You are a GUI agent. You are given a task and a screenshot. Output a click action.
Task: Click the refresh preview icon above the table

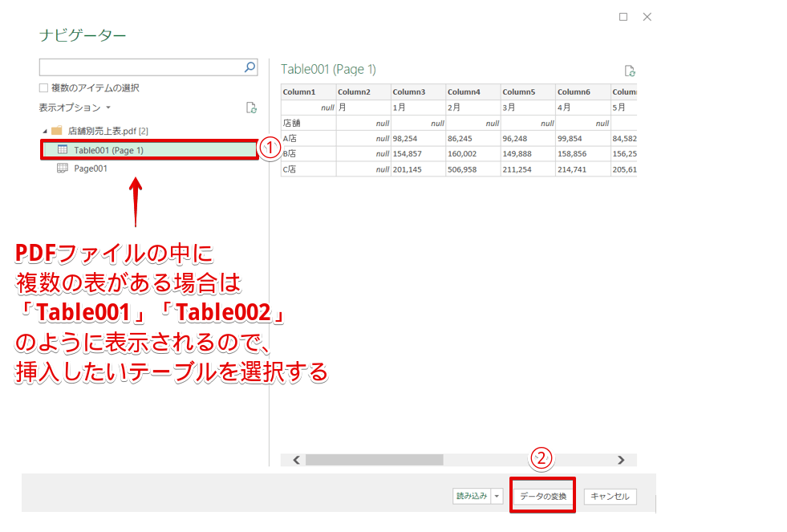click(x=631, y=71)
